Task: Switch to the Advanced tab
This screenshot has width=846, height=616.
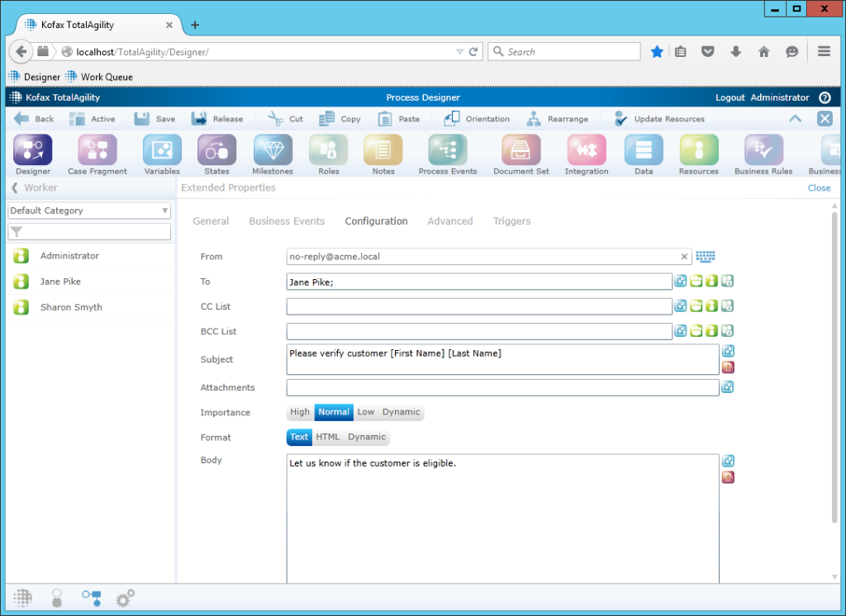Action: pos(450,220)
